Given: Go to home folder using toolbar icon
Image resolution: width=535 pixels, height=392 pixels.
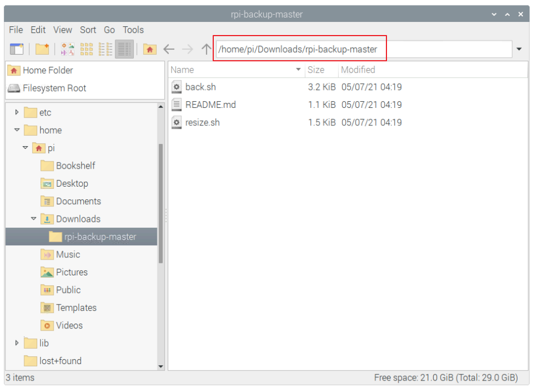Looking at the screenshot, I should pos(150,49).
